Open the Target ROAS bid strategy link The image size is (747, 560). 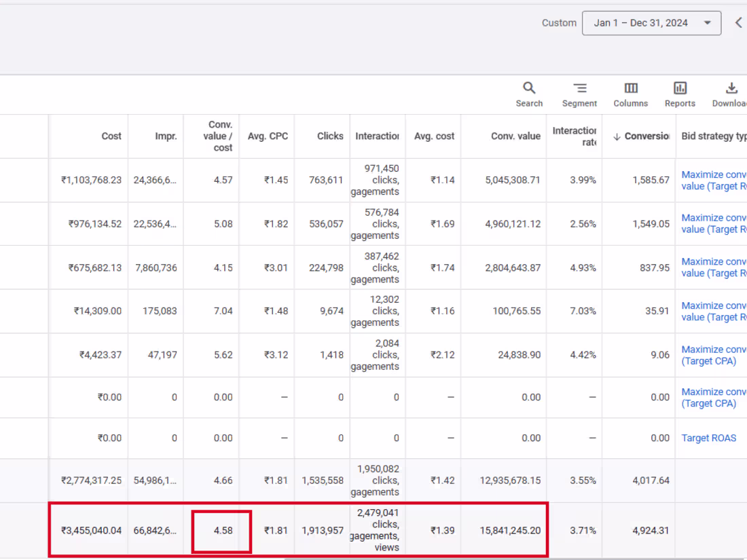pyautogui.click(x=708, y=438)
